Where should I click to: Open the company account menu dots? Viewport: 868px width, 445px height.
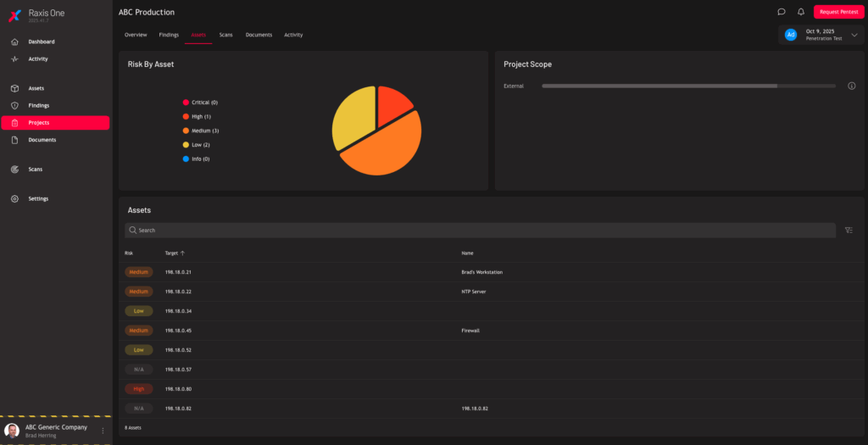point(103,431)
